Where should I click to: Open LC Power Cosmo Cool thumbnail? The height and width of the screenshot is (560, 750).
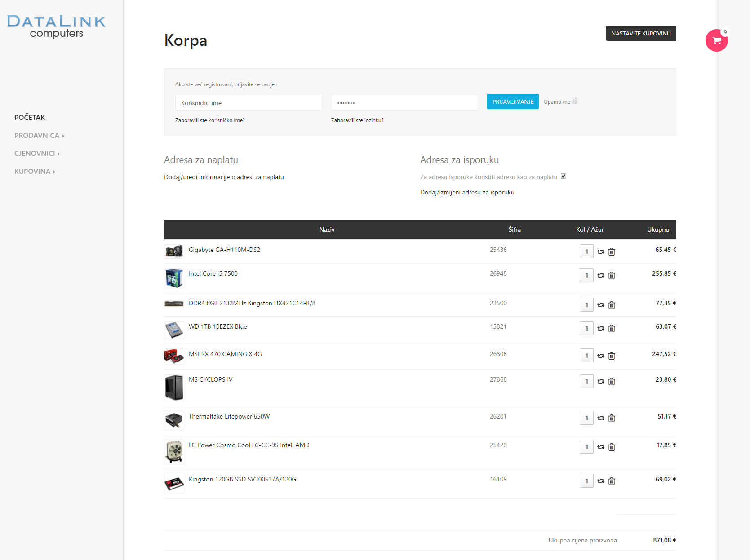pos(174,452)
